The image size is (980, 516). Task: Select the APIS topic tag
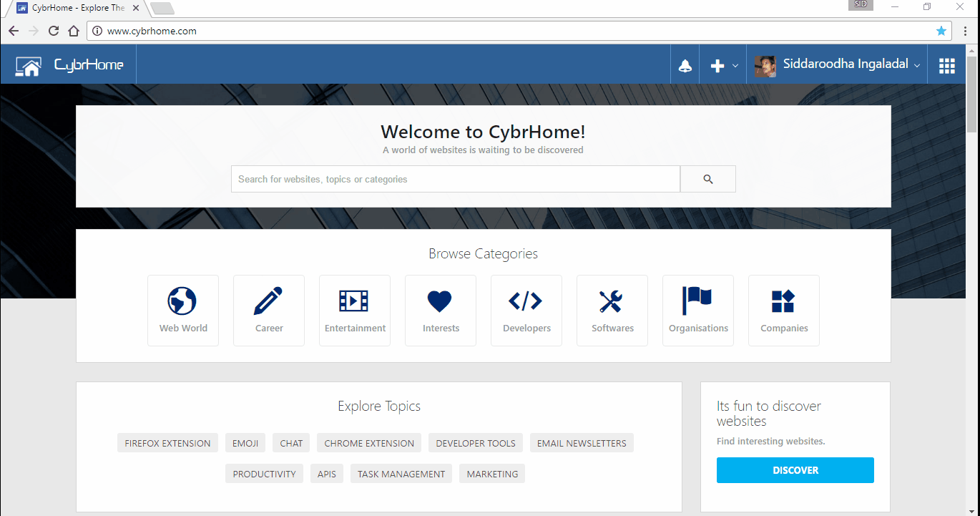(327, 474)
